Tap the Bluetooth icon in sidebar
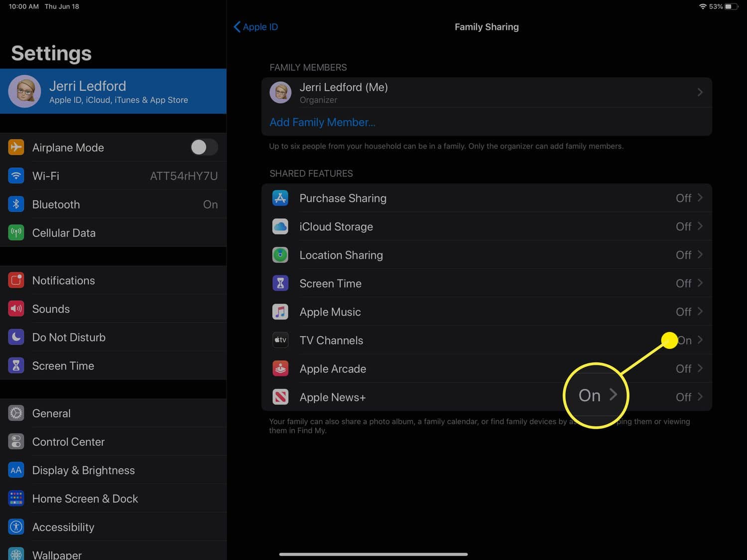Screen dimensions: 747x560 pyautogui.click(x=16, y=204)
